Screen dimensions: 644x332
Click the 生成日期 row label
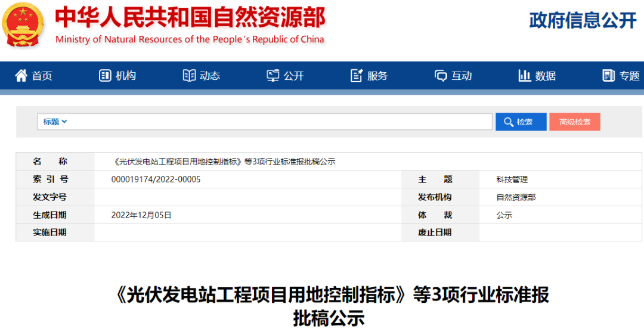tap(49, 215)
